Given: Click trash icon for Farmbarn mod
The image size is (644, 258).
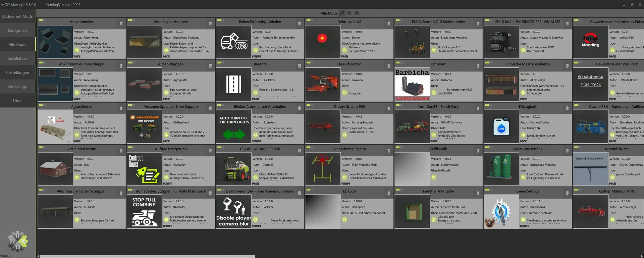Looking at the screenshot, I should (478, 66).
